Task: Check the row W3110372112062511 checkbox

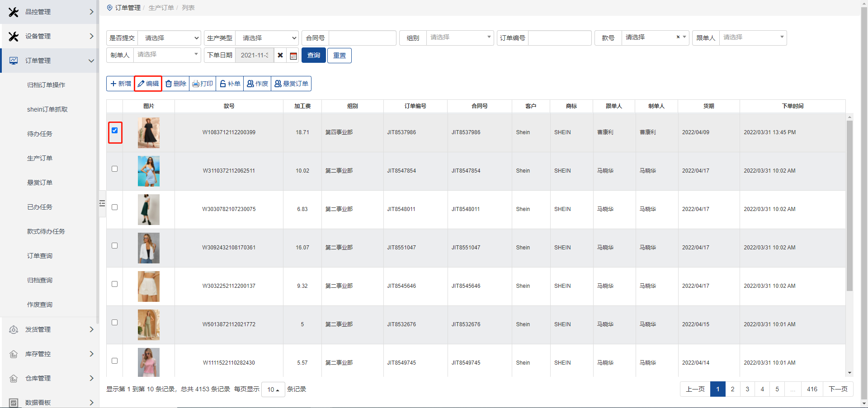Action: 115,169
